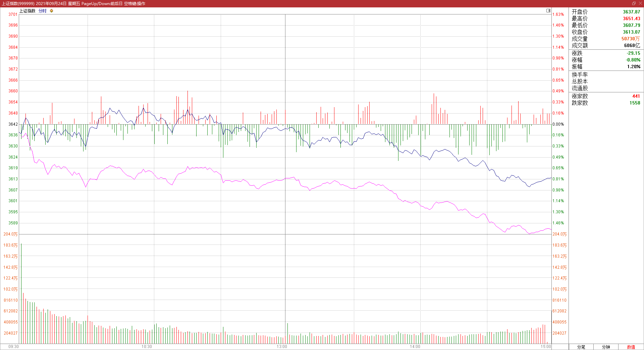644x350 pixels.
Task: Click the 10:30 time axis label
Action: (147, 347)
